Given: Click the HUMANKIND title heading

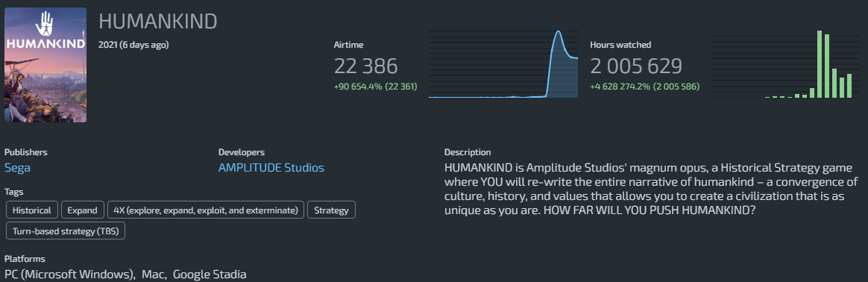Looking at the screenshot, I should click(158, 22).
